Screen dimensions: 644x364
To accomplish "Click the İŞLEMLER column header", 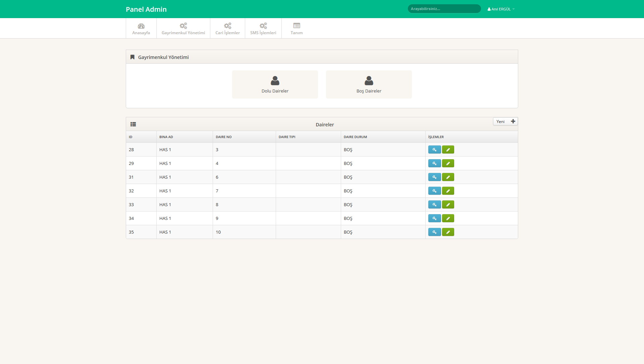I will click(x=472, y=137).
